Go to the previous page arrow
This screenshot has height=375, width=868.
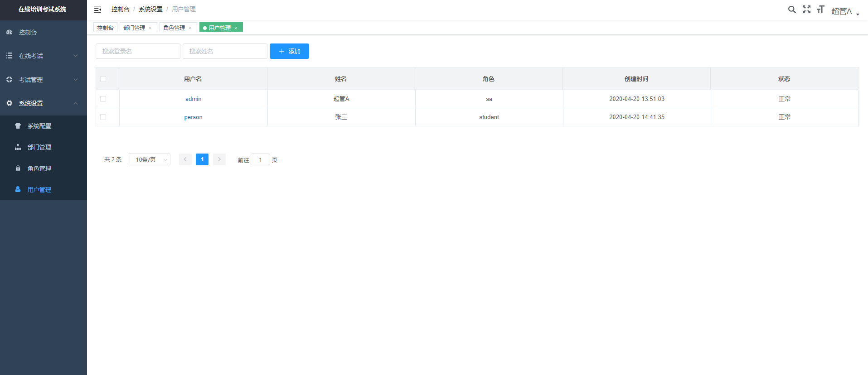pos(185,159)
